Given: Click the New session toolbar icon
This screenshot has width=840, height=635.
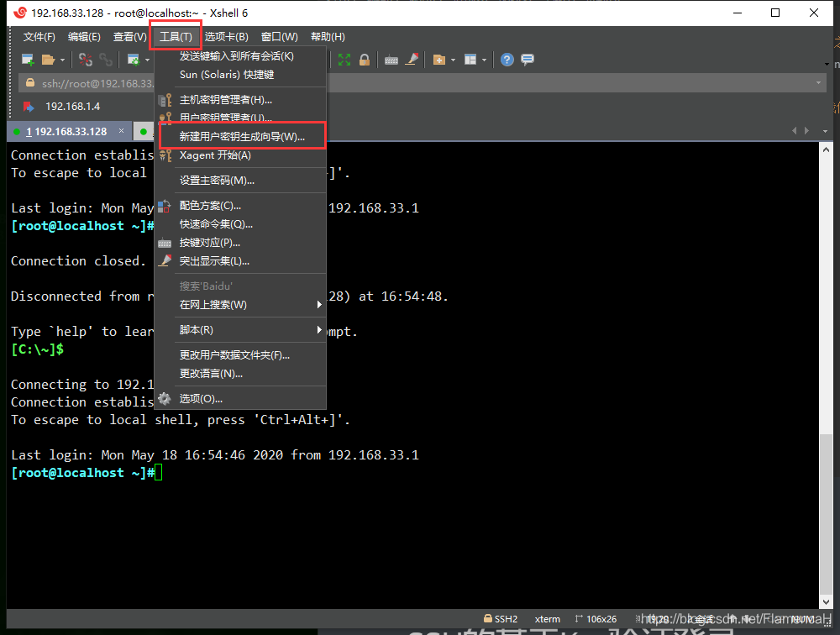Looking at the screenshot, I should coord(28,60).
